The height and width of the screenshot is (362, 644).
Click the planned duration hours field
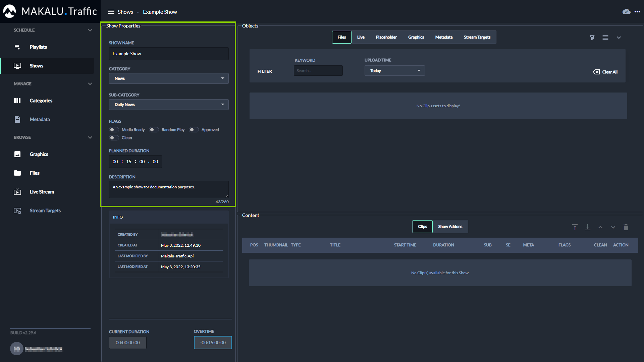pyautogui.click(x=115, y=162)
